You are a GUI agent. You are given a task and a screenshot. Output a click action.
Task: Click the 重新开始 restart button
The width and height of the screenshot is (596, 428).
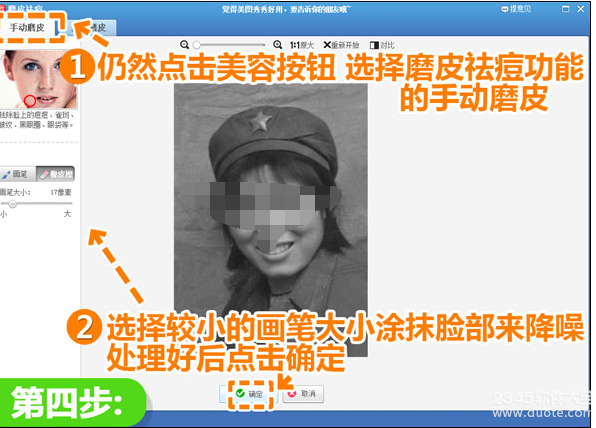pos(341,45)
